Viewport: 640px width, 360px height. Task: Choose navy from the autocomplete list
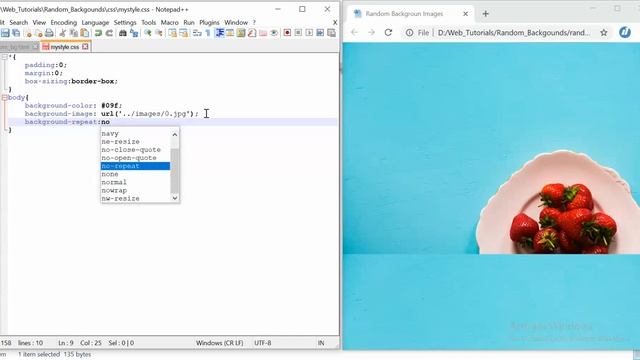(135, 133)
